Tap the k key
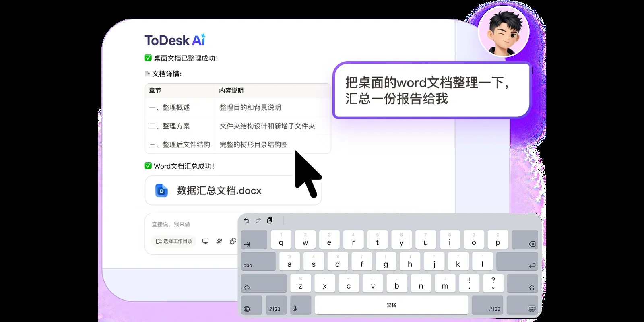This screenshot has width=644, height=322. [458, 262]
